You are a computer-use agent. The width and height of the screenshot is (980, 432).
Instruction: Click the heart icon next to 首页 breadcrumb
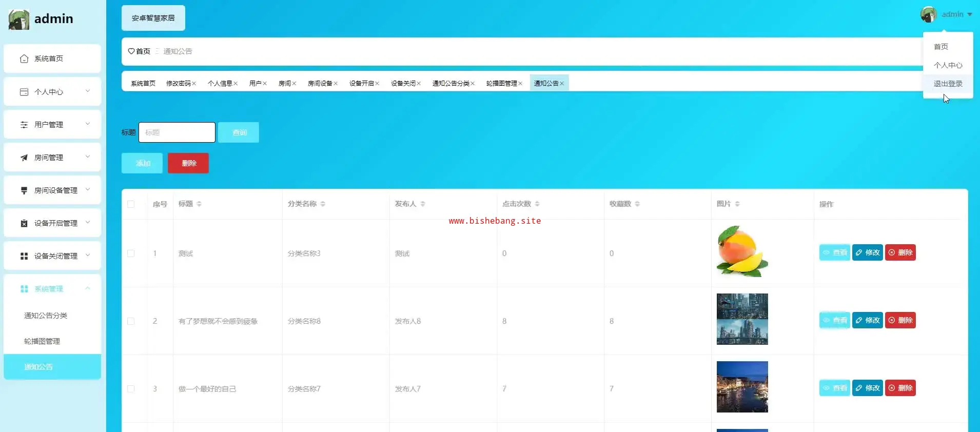click(x=131, y=51)
